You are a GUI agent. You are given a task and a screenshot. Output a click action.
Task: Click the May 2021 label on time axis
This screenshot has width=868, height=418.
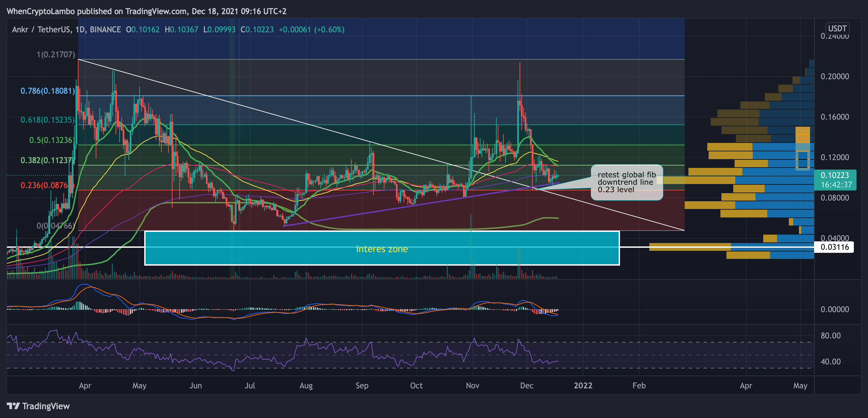pyautogui.click(x=139, y=386)
